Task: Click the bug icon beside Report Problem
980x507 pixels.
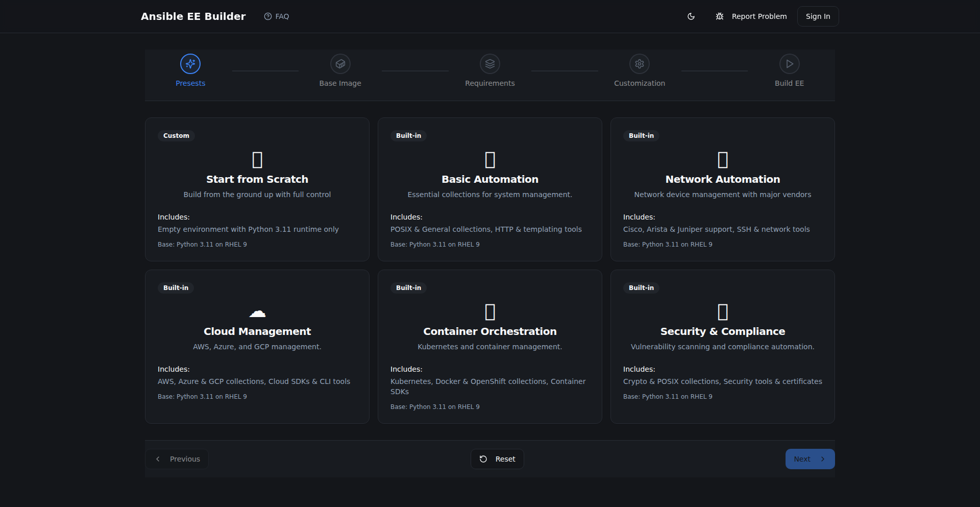Action: [x=719, y=16]
